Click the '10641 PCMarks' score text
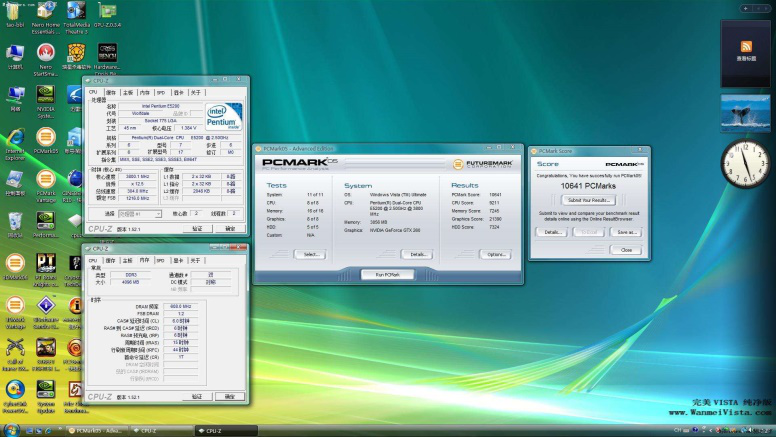 tap(588, 186)
